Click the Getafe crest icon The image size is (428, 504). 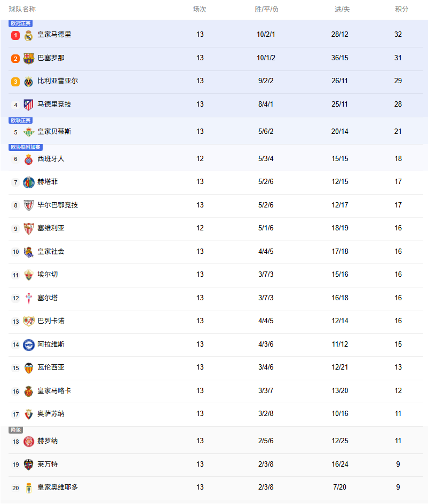pyautogui.click(x=29, y=182)
